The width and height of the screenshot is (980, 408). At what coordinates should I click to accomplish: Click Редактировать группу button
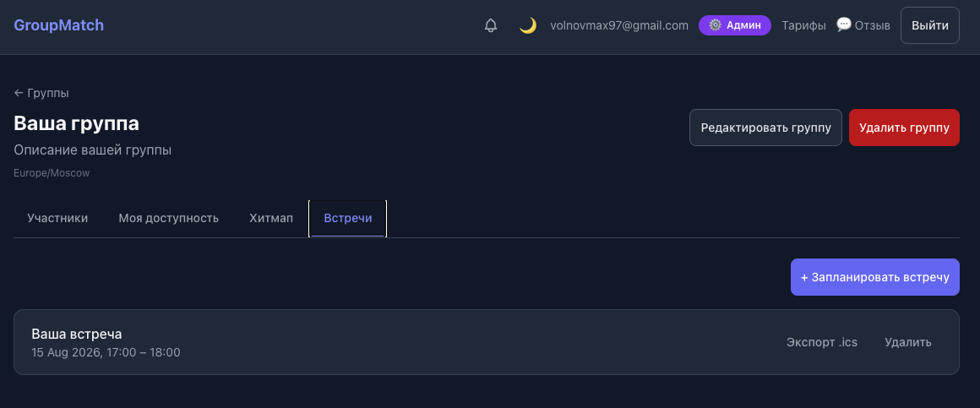pyautogui.click(x=765, y=128)
